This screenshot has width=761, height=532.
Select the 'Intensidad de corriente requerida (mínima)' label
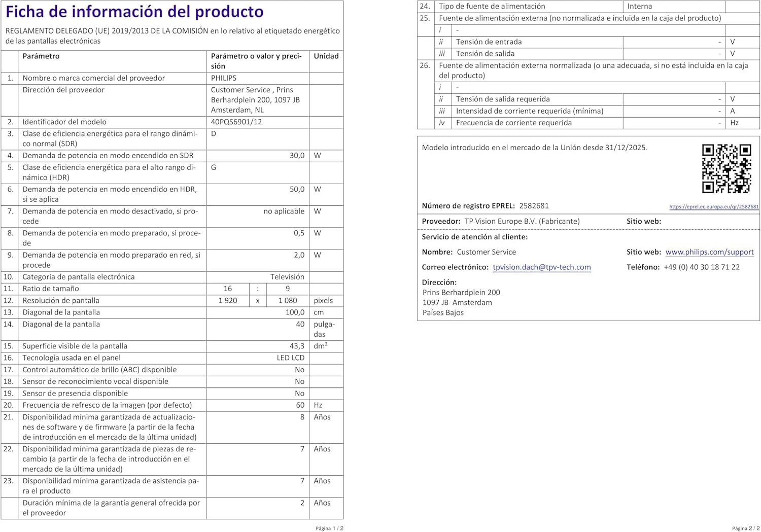click(x=530, y=111)
